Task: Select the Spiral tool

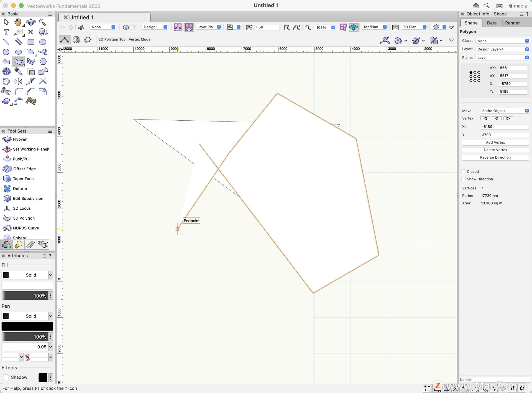Action: pyautogui.click(x=6, y=72)
